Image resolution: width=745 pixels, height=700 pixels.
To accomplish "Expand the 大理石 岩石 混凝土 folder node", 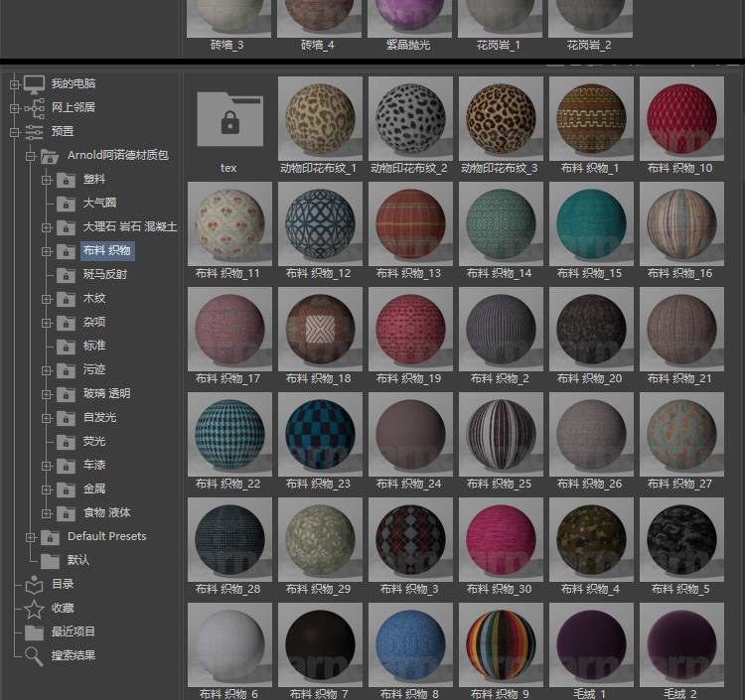I will click(46, 227).
